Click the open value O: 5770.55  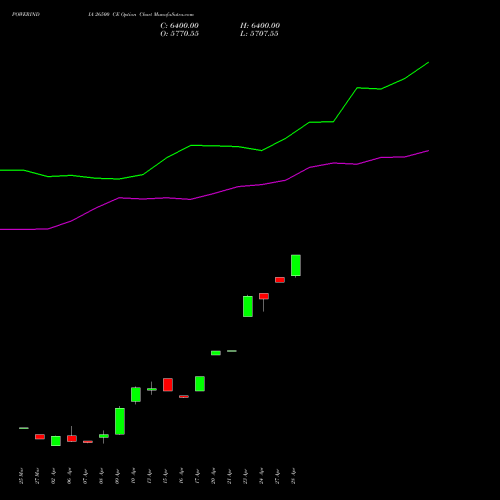click(x=179, y=34)
